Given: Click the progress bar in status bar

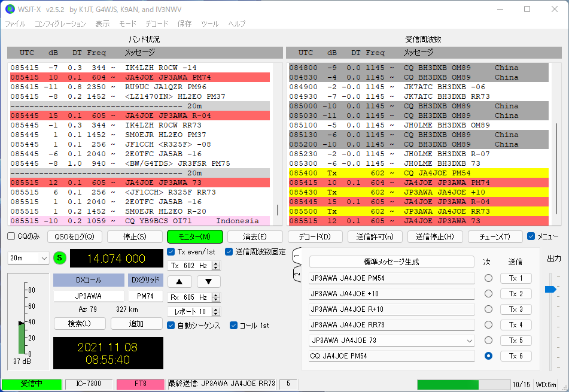Looking at the screenshot, I should click(464, 384).
